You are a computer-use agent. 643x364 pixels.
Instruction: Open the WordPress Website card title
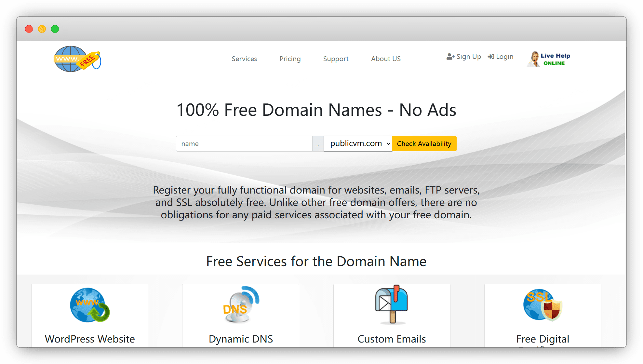coord(90,339)
